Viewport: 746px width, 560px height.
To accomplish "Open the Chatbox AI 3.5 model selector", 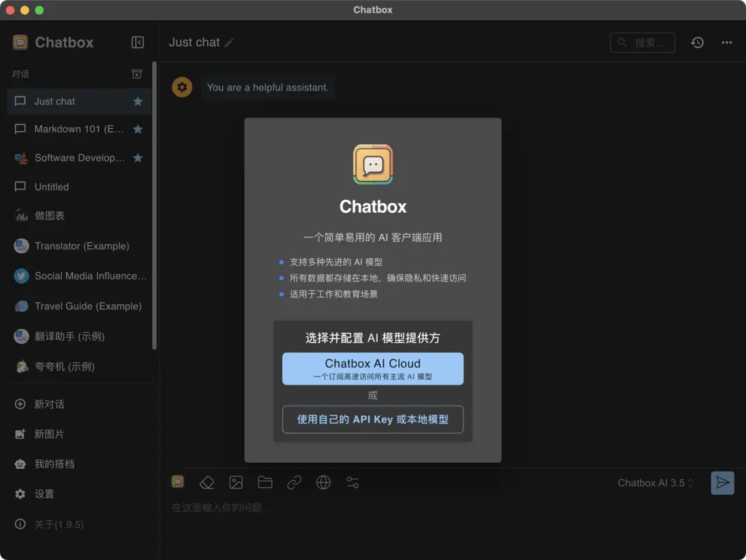I will (656, 483).
